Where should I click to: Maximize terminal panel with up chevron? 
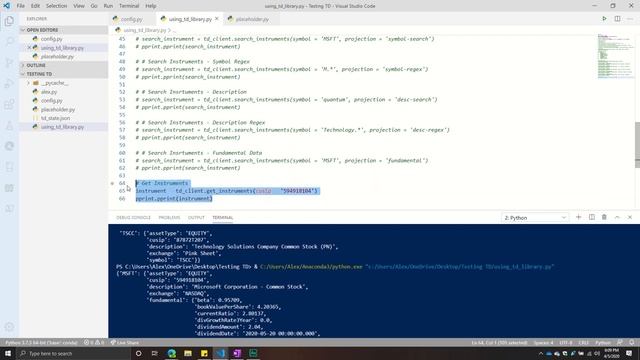pos(617,217)
